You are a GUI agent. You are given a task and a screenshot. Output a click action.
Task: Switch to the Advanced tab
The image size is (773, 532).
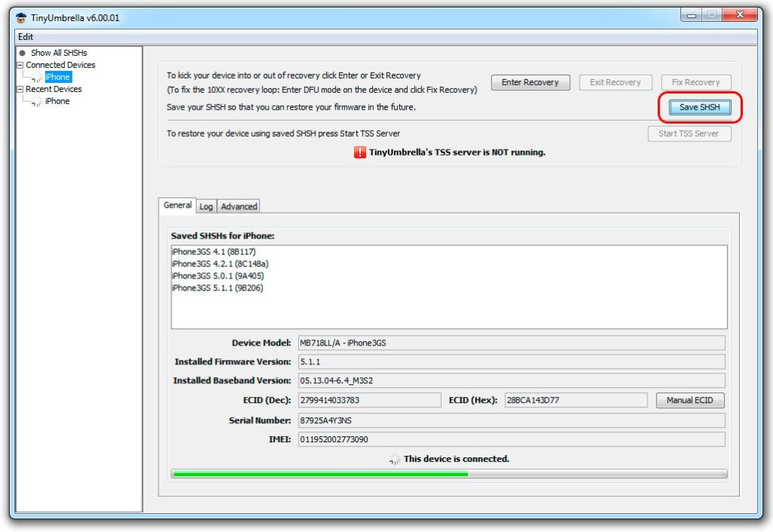click(239, 207)
